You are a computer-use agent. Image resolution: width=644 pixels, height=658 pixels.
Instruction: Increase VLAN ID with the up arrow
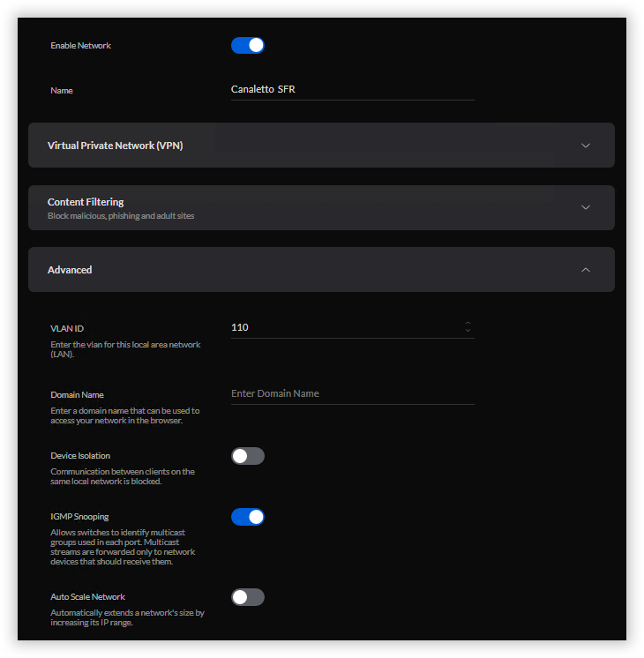[x=468, y=323]
